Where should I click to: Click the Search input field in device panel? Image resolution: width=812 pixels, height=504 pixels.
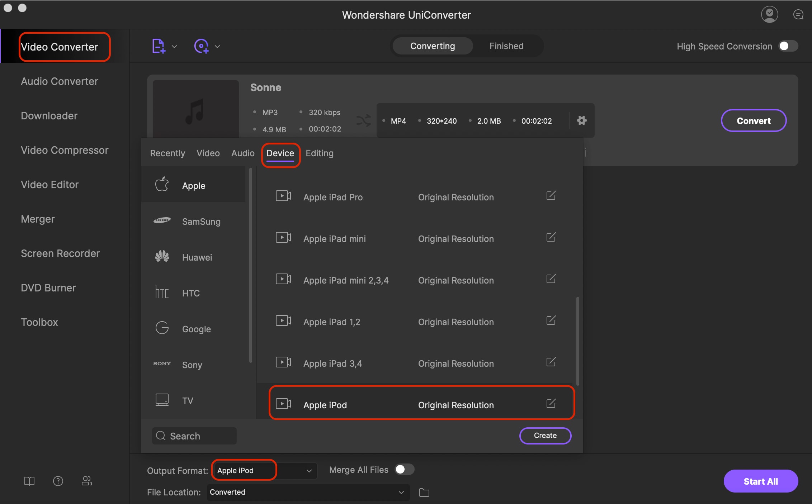[195, 435]
